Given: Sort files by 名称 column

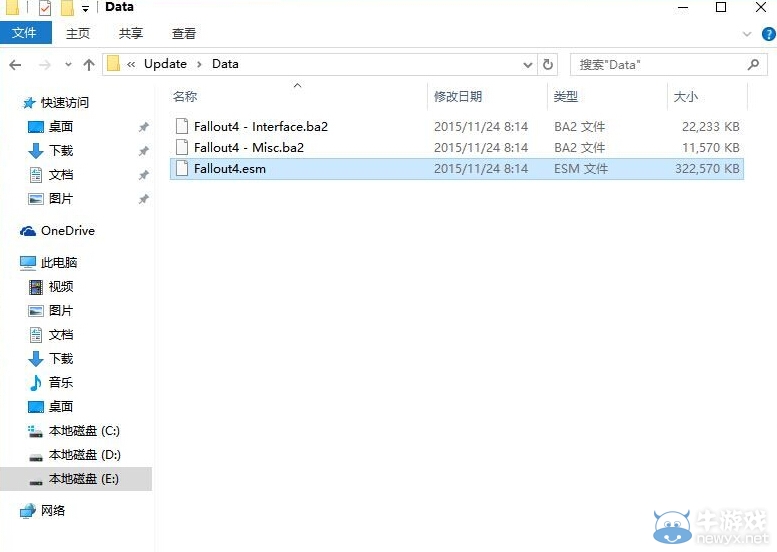Looking at the screenshot, I should [185, 96].
